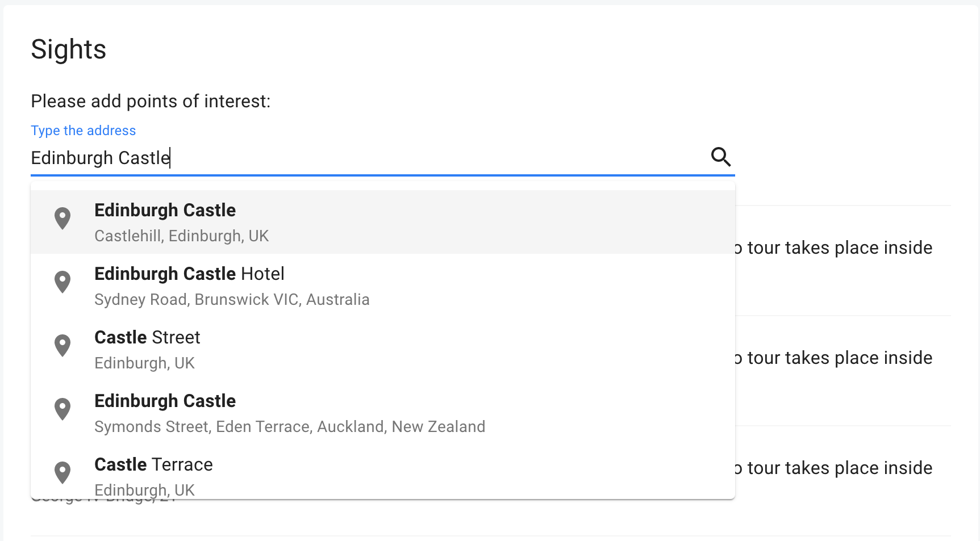Screen dimensions: 980x541
Task: Click the 'Castlehill, Edinburgh, UK' subtitle
Action: (181, 236)
